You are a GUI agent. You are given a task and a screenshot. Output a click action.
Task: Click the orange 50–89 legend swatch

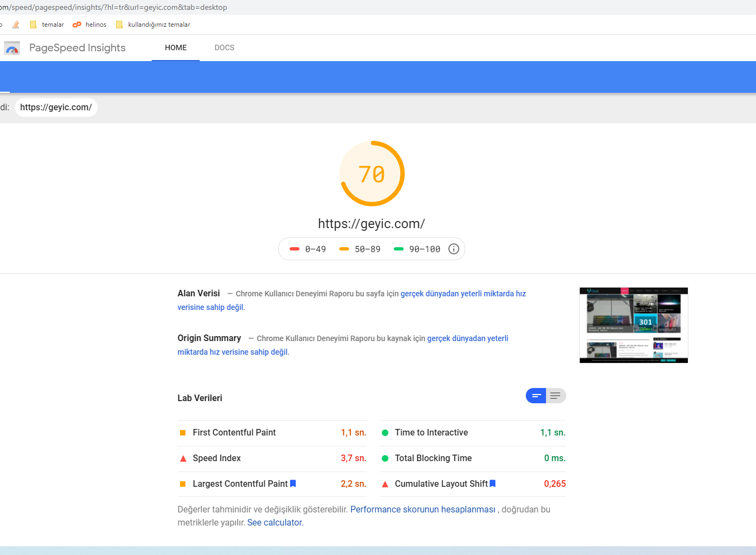pos(344,249)
